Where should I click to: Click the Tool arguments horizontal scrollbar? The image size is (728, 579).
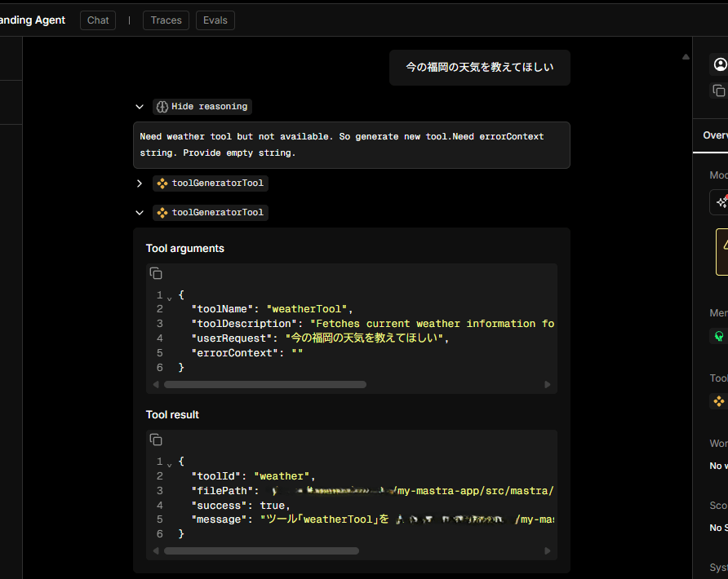265,384
